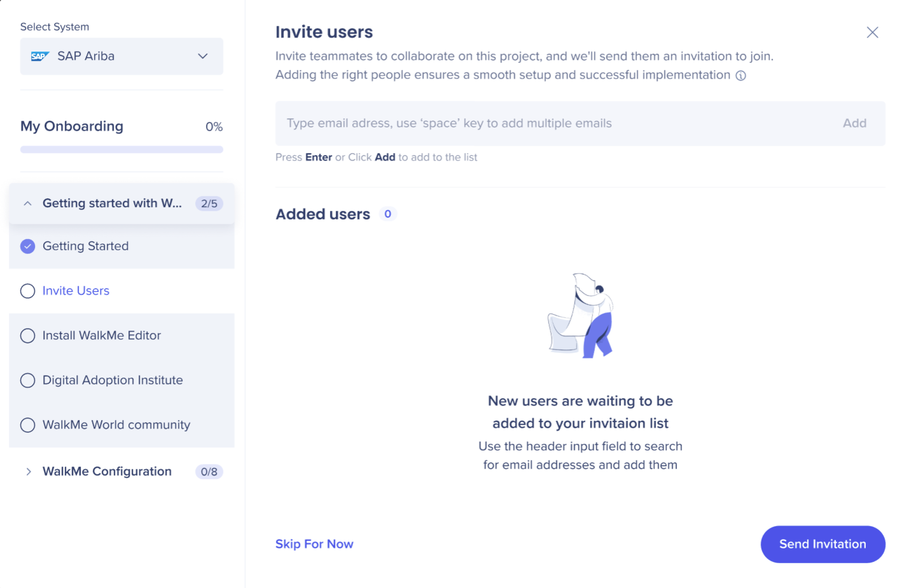Close the Invite users panel
909x588 pixels.
872,32
